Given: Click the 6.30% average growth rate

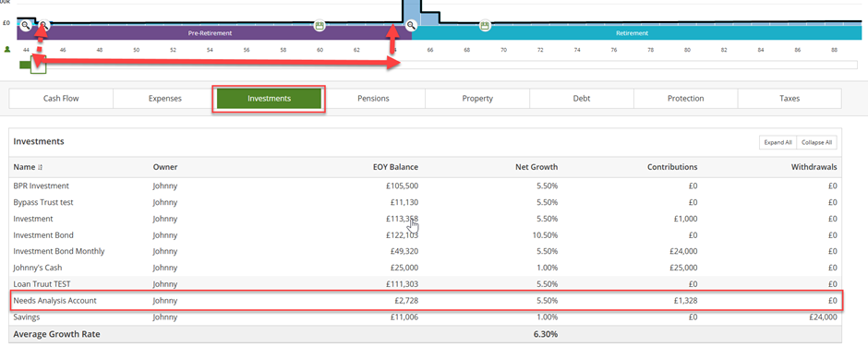Looking at the screenshot, I should 545,334.
